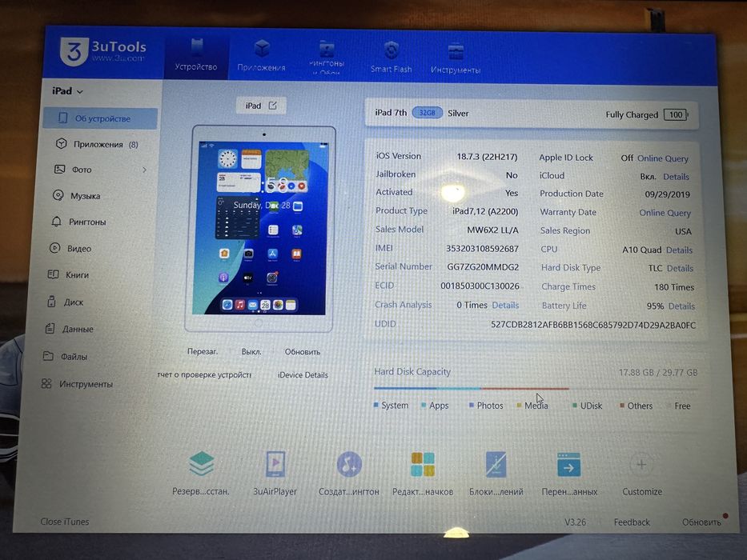Open Файлы in sidebar
The width and height of the screenshot is (747, 560).
pos(66,356)
